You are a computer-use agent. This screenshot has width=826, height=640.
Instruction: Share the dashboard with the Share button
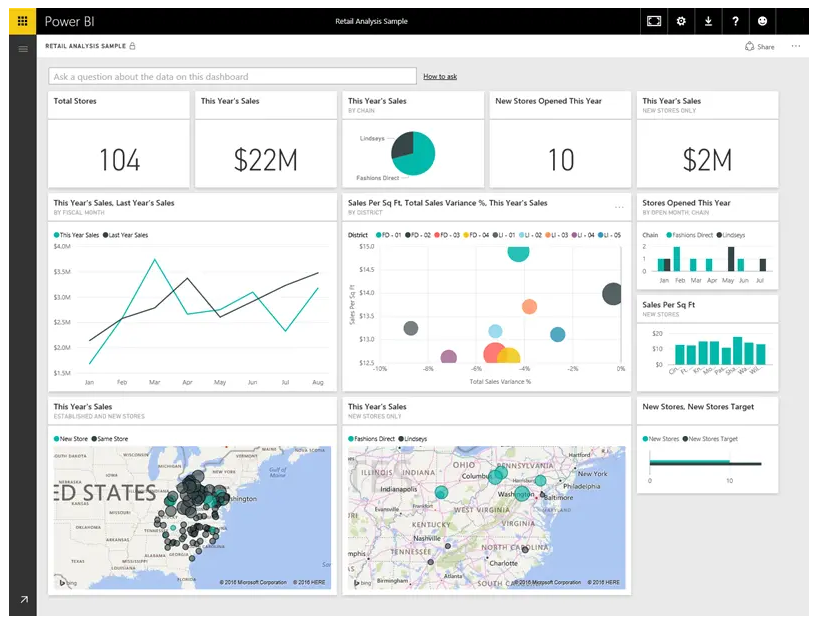(760, 46)
